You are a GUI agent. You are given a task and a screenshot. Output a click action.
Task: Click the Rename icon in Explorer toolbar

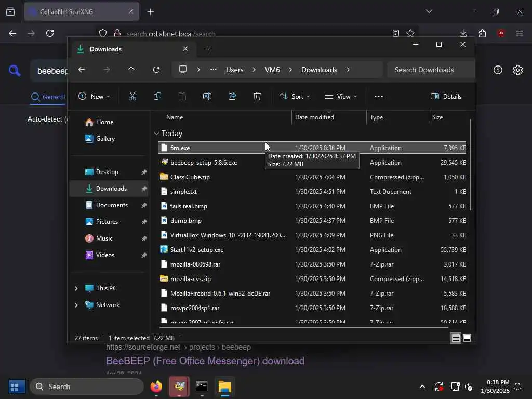207,96
